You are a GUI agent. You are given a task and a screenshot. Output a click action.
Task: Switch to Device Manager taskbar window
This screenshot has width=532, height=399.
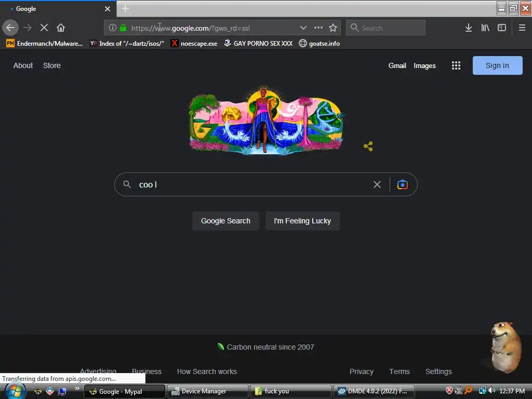pos(207,391)
